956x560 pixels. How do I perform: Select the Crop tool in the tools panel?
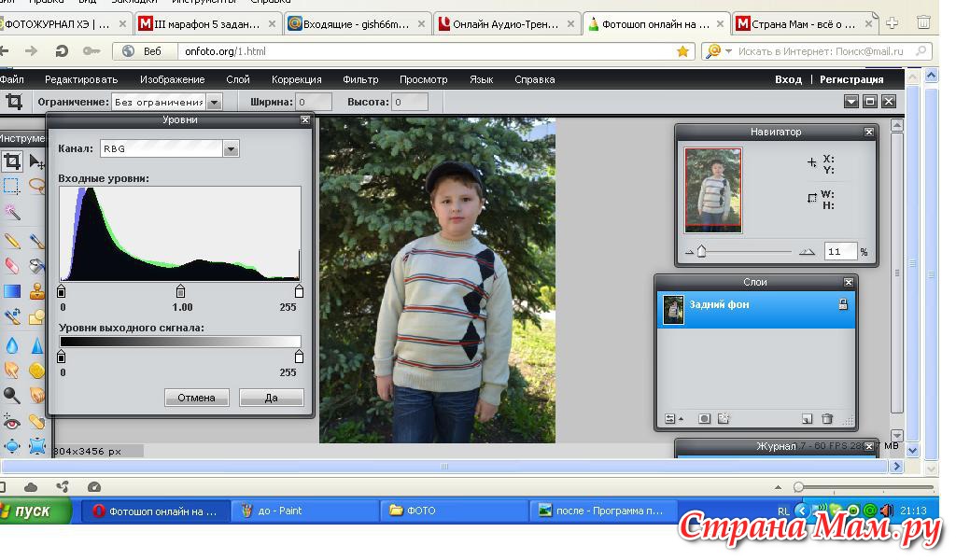(12, 161)
